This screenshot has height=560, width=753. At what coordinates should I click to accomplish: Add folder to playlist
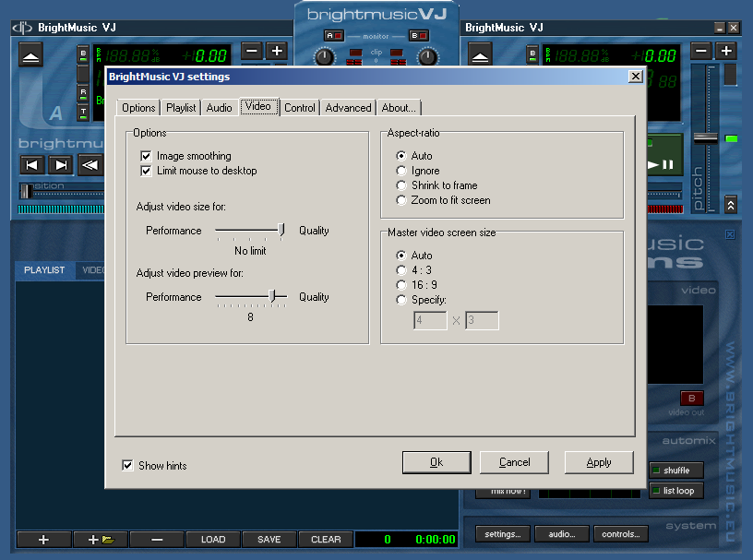pyautogui.click(x=101, y=540)
